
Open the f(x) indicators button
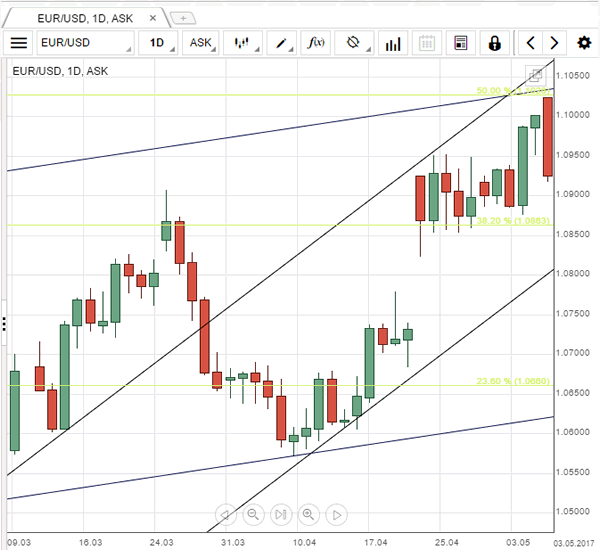[x=316, y=43]
